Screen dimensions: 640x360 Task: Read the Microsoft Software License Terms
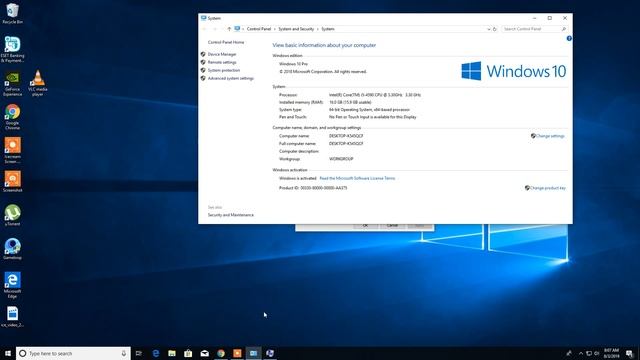(357, 178)
